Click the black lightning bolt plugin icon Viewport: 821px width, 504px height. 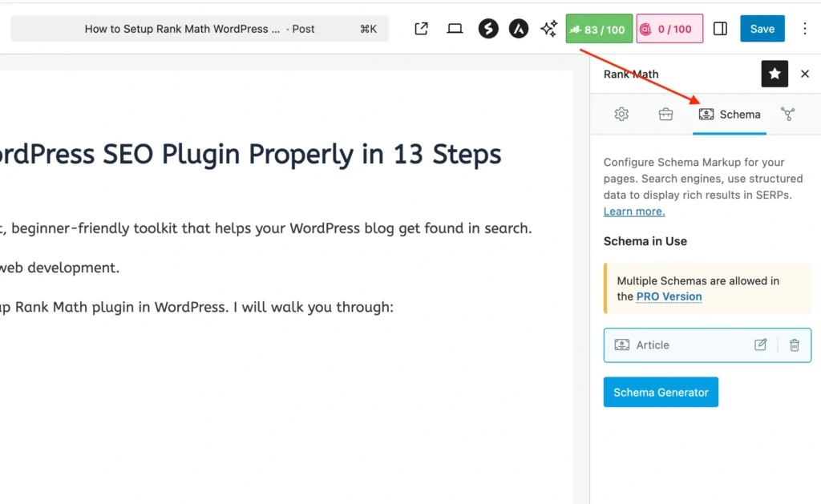click(x=488, y=29)
